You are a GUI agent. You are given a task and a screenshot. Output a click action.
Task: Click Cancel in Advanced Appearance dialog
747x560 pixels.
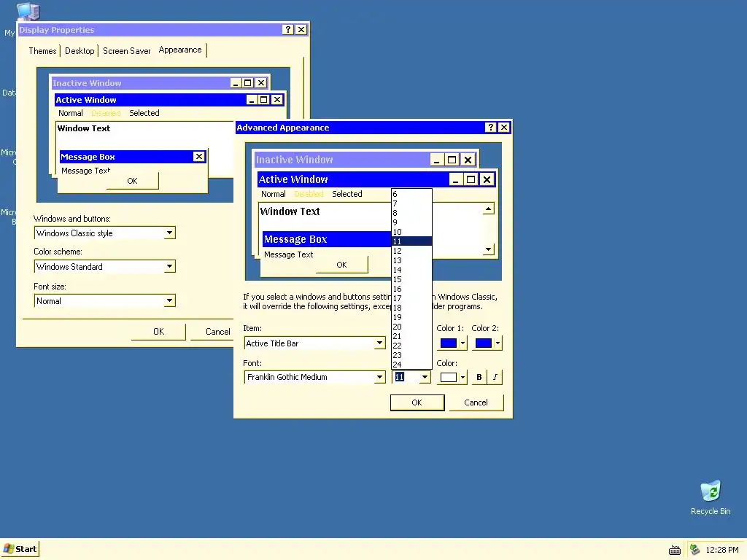[x=476, y=402]
